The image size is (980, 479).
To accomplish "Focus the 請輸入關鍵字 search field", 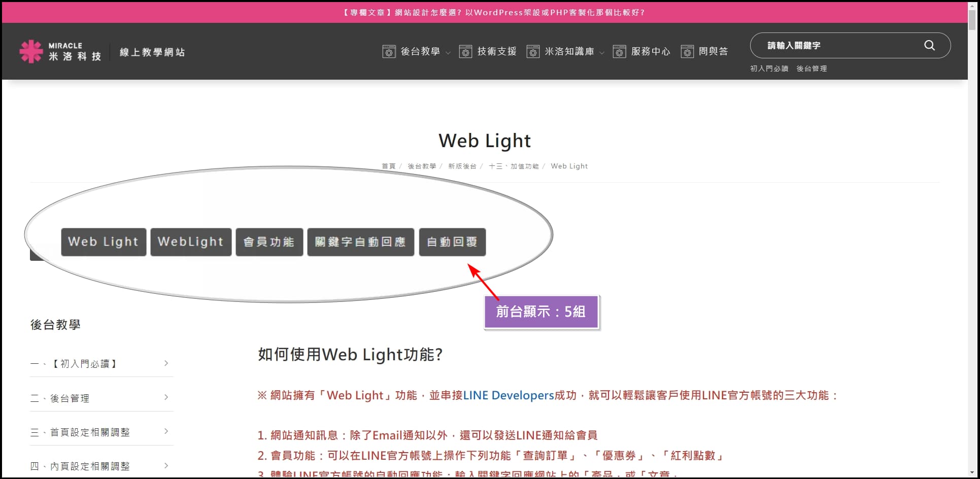I will (x=837, y=45).
